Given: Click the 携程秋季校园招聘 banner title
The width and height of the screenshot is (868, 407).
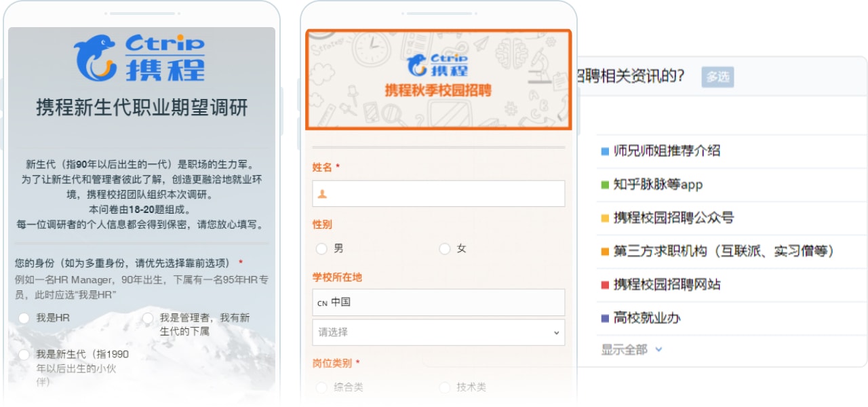Looking at the screenshot, I should [438, 90].
